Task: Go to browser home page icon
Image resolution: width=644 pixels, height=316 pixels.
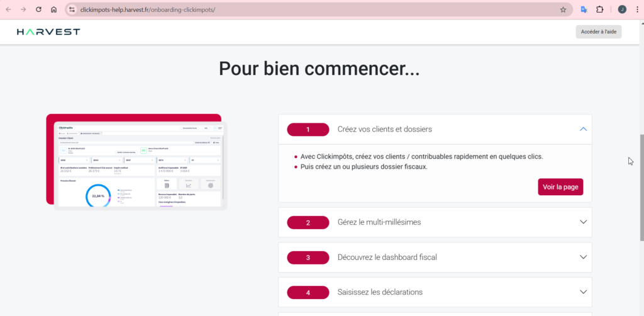Action: [54, 9]
